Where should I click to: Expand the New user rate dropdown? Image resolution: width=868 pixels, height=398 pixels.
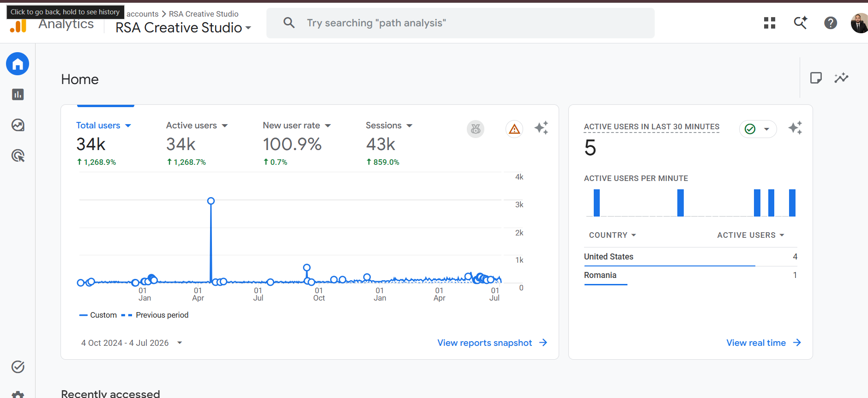pos(328,126)
